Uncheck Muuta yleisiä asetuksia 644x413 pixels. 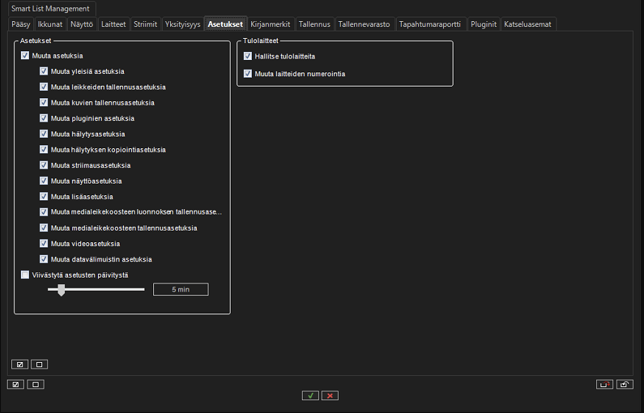tap(44, 71)
